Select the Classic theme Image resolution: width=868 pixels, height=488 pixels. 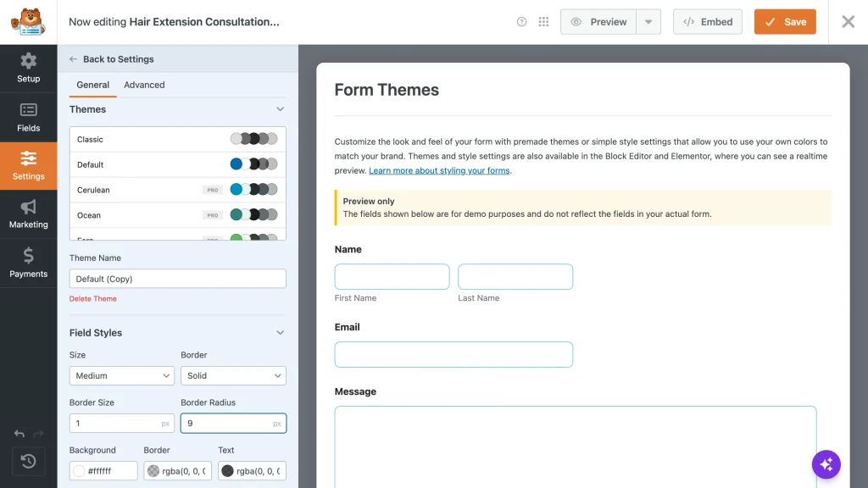[x=178, y=140]
